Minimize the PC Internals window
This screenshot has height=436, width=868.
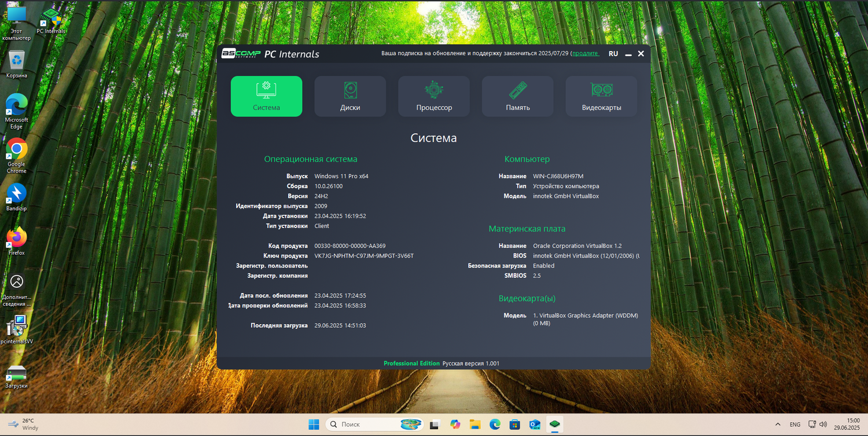[628, 54]
